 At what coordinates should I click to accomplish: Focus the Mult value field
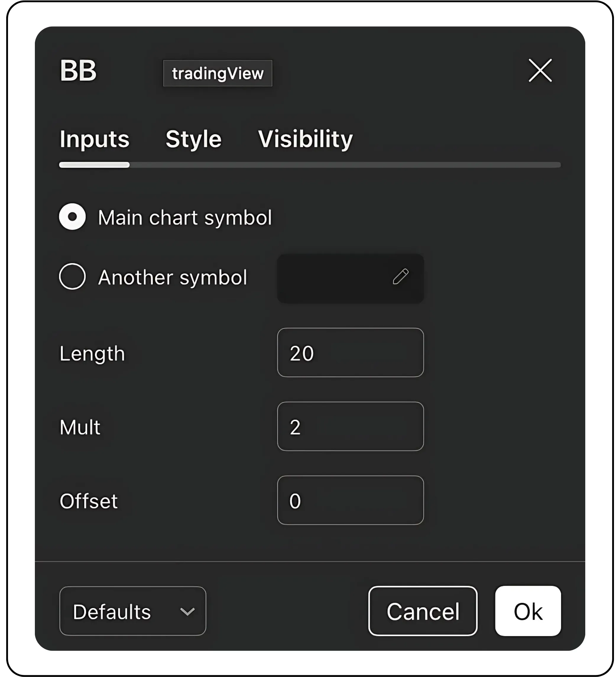[x=350, y=427]
